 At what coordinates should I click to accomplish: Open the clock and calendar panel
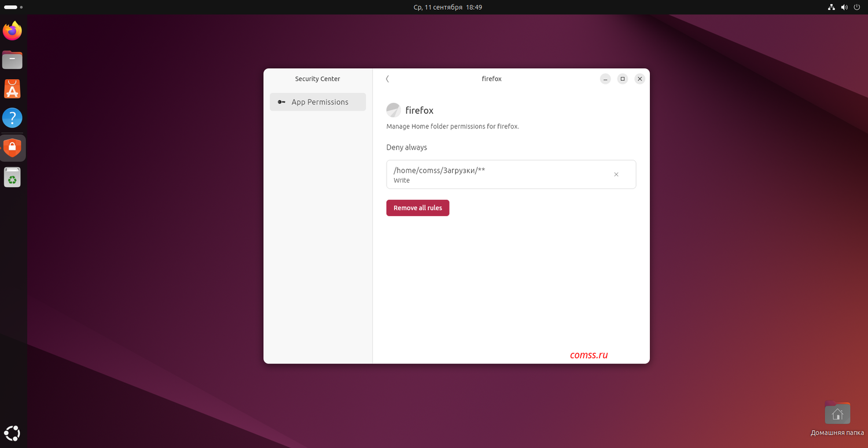[x=448, y=8]
